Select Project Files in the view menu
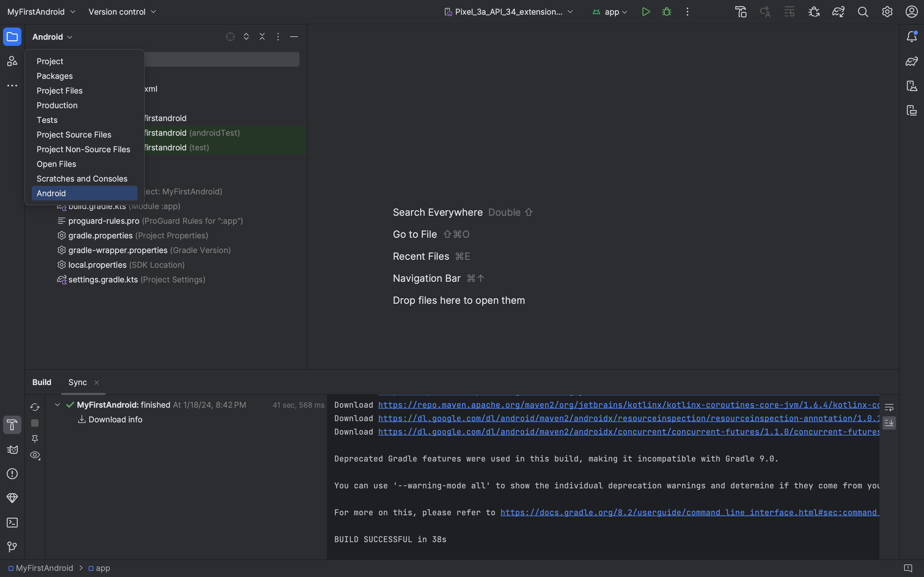This screenshot has height=577, width=924. (60, 90)
